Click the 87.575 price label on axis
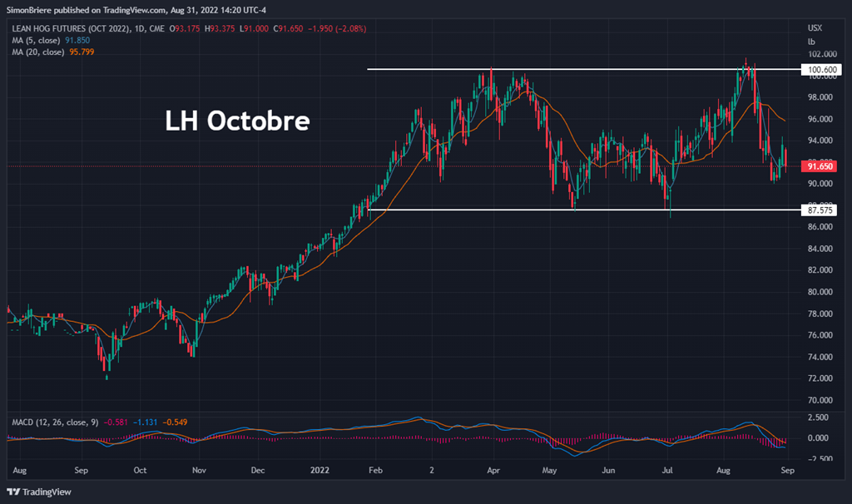852x504 pixels. (817, 210)
